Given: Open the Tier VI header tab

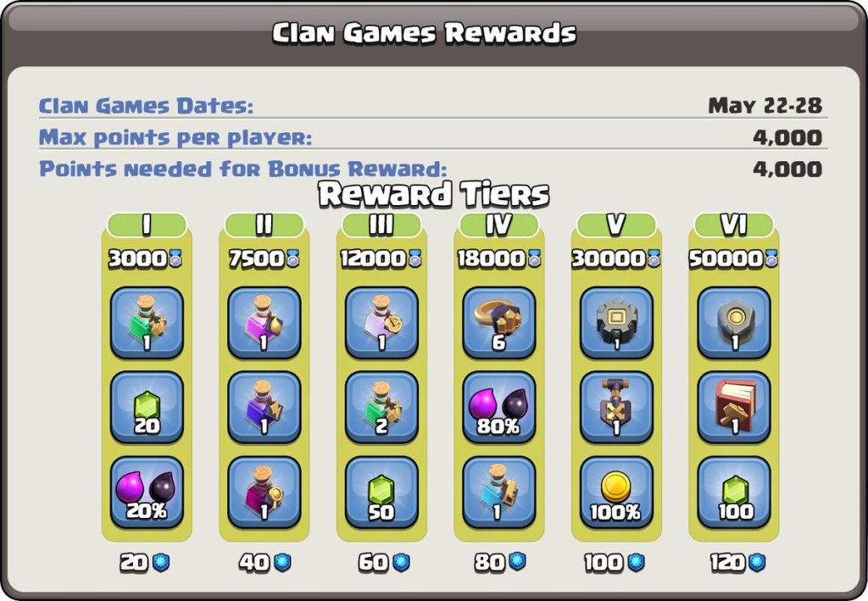Looking at the screenshot, I should tap(733, 225).
